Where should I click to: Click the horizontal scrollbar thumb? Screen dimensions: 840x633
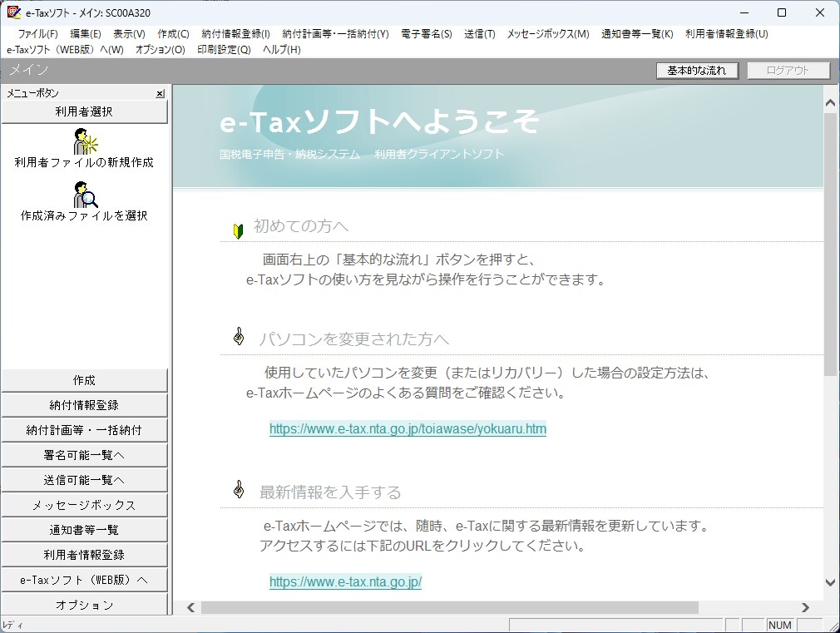pyautogui.click(x=449, y=607)
